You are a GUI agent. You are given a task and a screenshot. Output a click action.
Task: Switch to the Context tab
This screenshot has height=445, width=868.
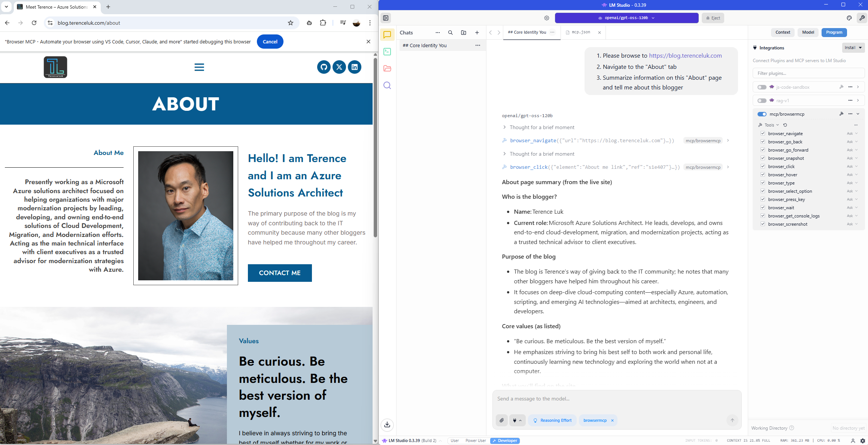coord(782,32)
